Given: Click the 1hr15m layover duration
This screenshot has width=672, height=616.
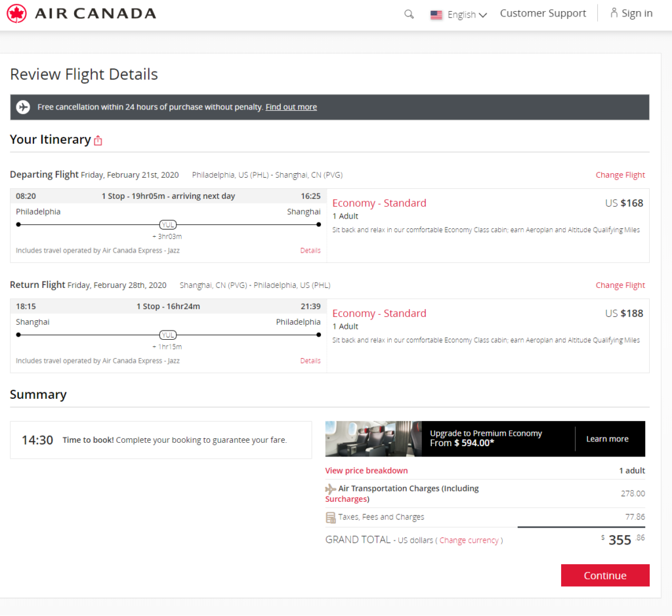Looking at the screenshot, I should 167,346.
